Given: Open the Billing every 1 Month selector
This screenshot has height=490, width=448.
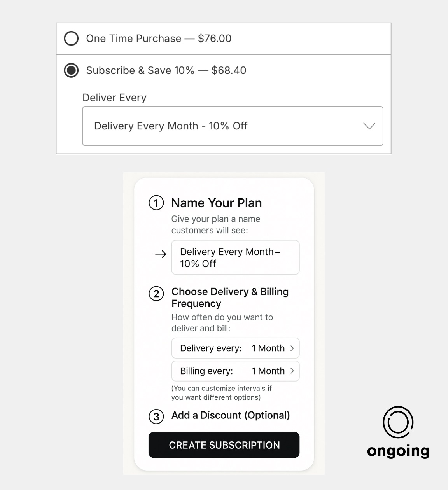Looking at the screenshot, I should [x=235, y=371].
